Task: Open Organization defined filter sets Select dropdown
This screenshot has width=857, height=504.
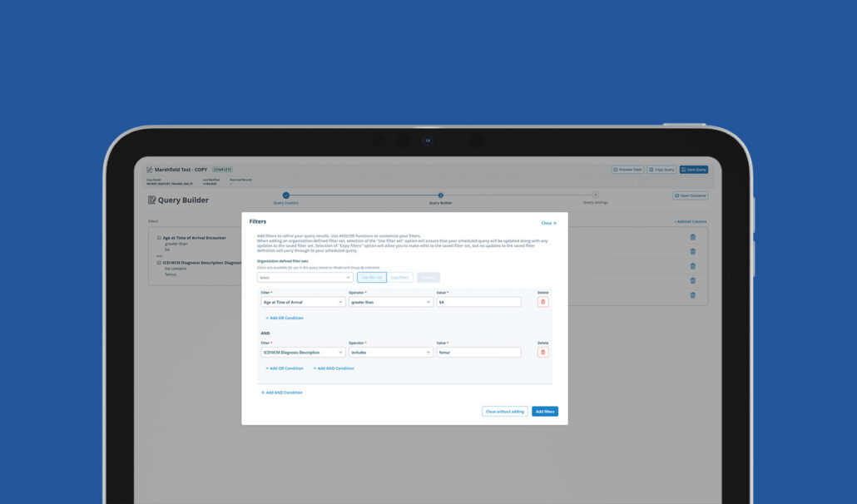Action: pos(305,278)
